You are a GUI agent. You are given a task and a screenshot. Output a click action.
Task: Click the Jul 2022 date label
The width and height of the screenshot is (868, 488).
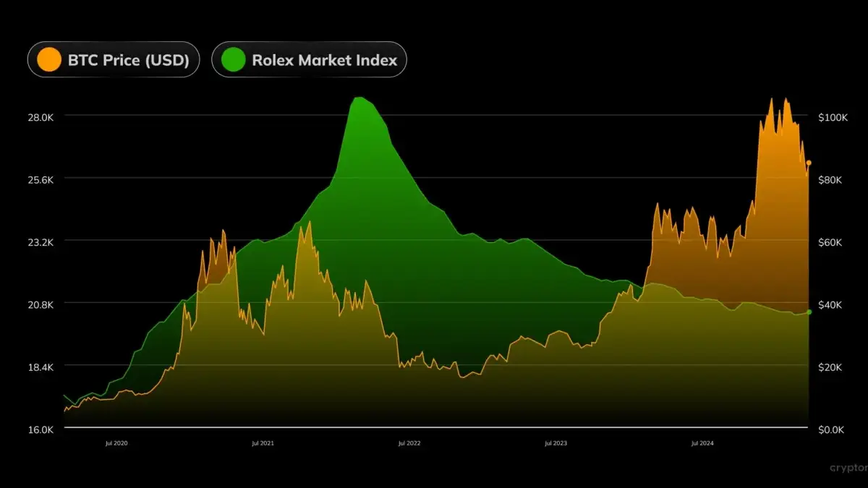(409, 444)
